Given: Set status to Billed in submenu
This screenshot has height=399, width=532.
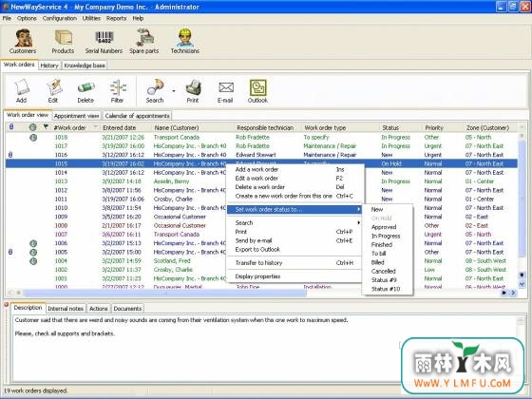Looking at the screenshot, I should (x=388, y=262).
